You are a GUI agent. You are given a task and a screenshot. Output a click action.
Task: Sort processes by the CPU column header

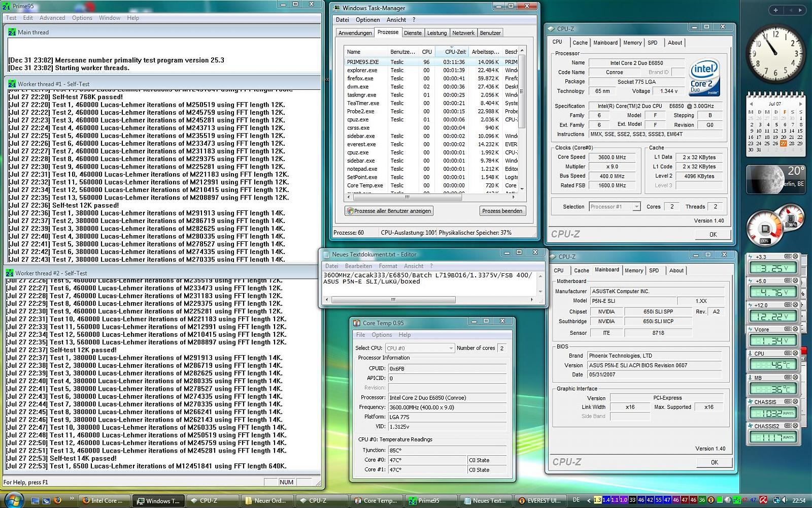coord(427,52)
